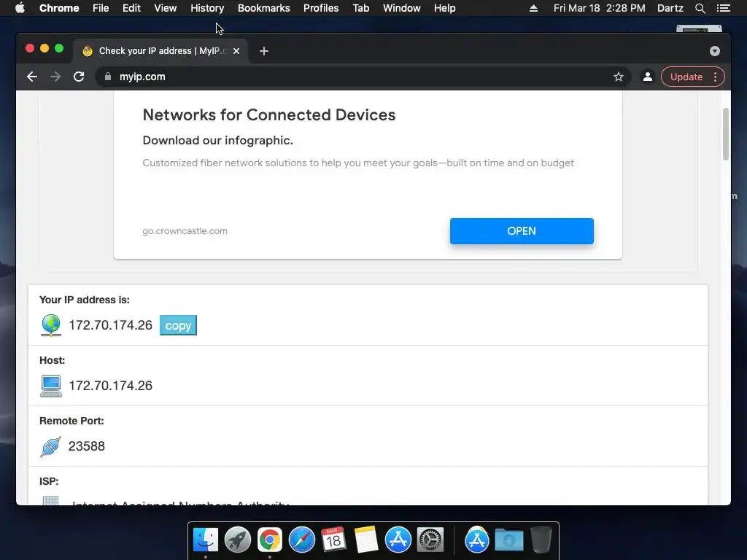The width and height of the screenshot is (747, 560).
Task: Click the globe icon beside IP address
Action: 51,325
